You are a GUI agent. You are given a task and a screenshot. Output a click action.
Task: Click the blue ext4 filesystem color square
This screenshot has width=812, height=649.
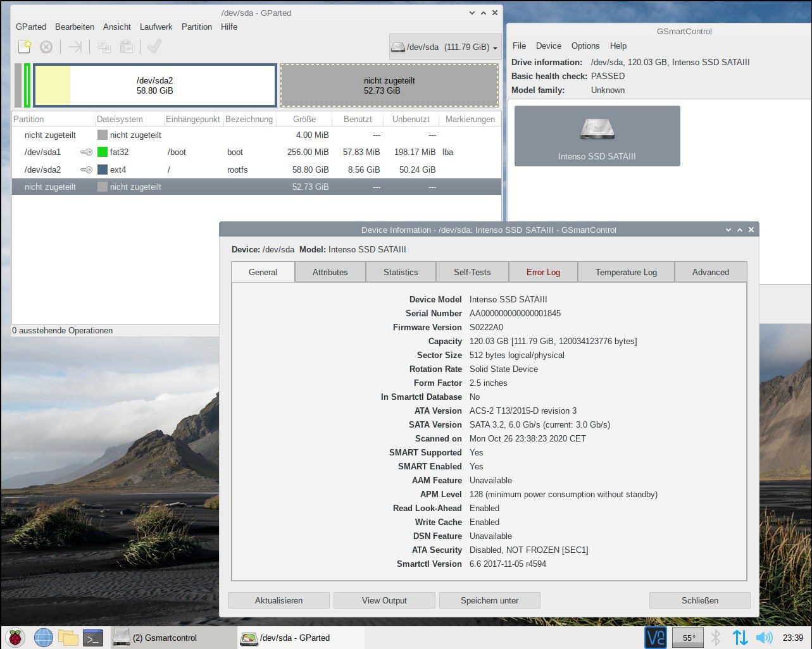tap(103, 170)
